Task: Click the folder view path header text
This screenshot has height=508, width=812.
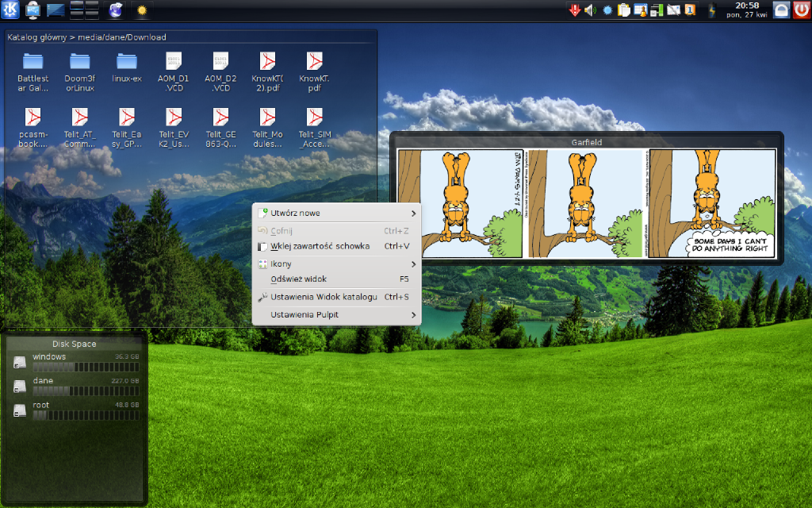Action: point(86,37)
